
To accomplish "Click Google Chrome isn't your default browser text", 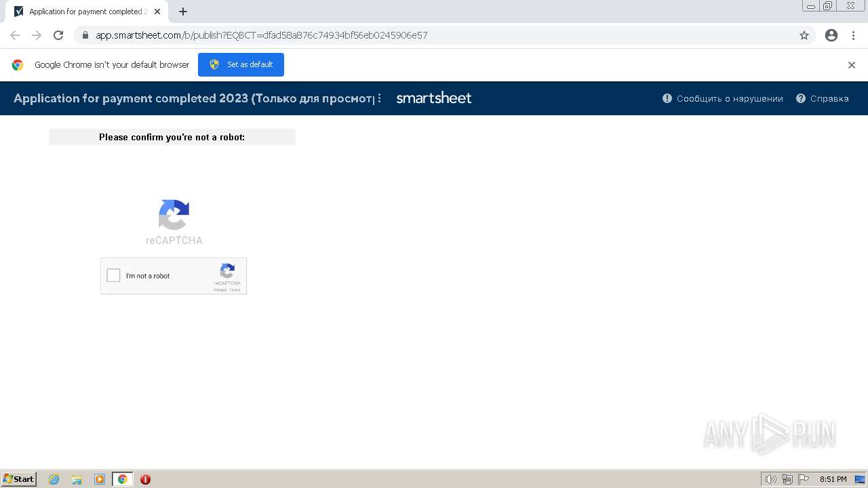I will (112, 65).
